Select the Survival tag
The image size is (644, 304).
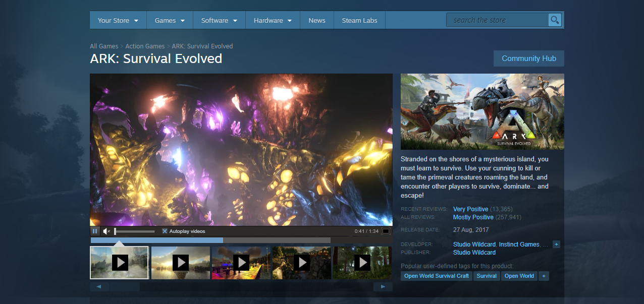click(x=487, y=276)
